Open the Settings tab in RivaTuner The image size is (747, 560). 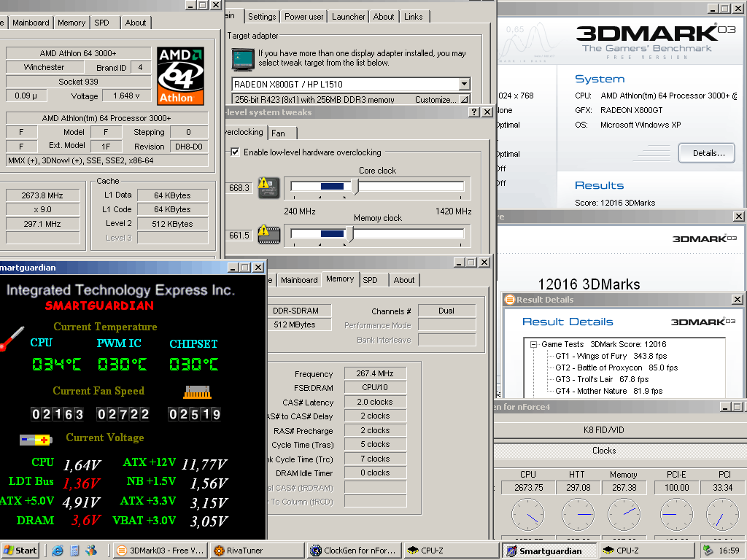pyautogui.click(x=262, y=17)
